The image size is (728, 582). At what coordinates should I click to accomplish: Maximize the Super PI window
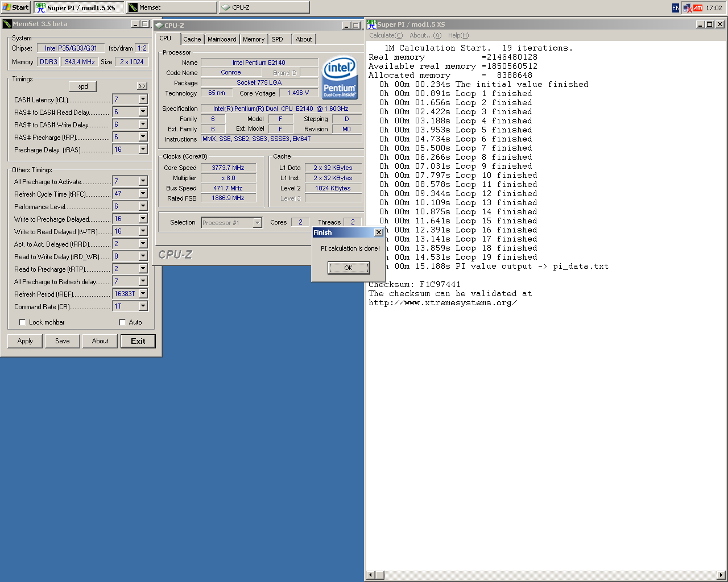[x=710, y=24]
